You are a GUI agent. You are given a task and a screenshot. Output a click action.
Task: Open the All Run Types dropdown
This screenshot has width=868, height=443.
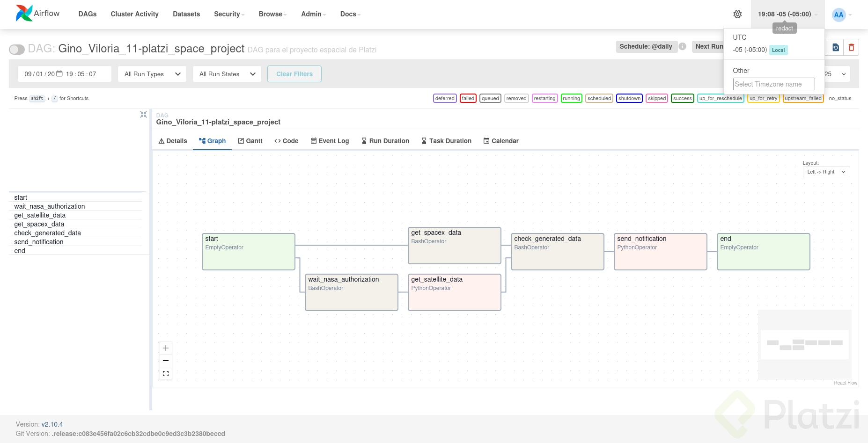[x=152, y=74]
